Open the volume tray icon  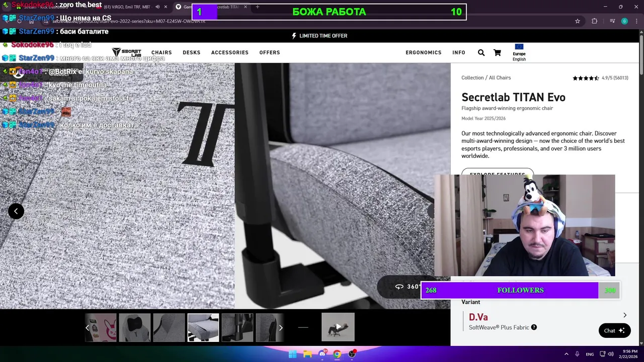pyautogui.click(x=611, y=354)
